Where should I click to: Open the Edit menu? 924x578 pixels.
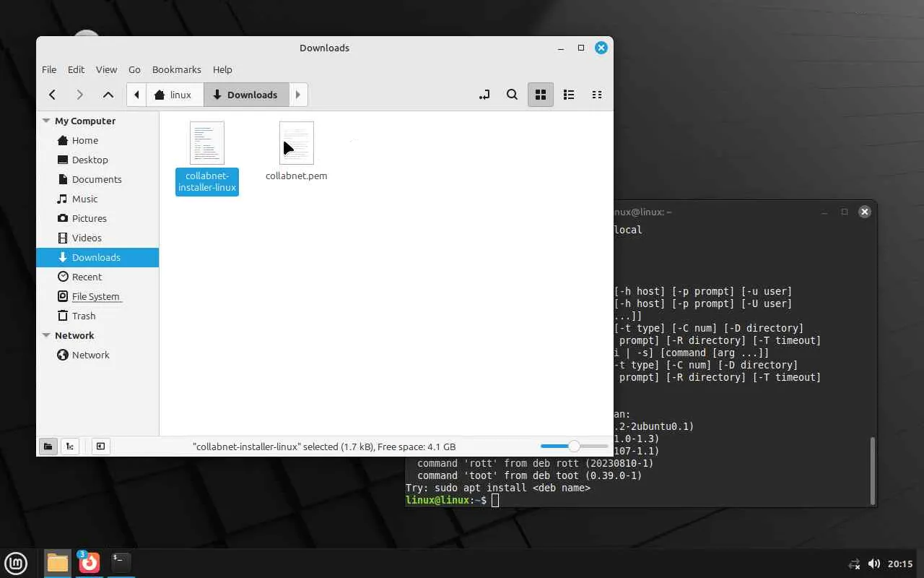[76, 69]
